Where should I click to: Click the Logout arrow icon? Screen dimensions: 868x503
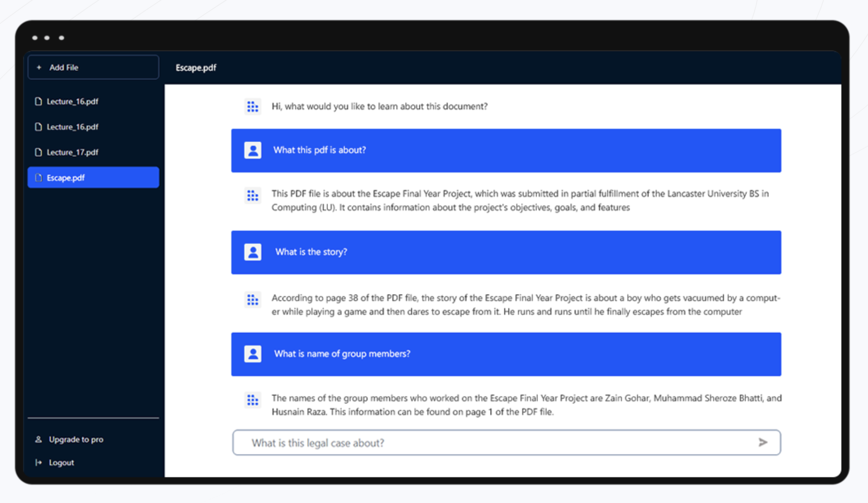tap(38, 462)
